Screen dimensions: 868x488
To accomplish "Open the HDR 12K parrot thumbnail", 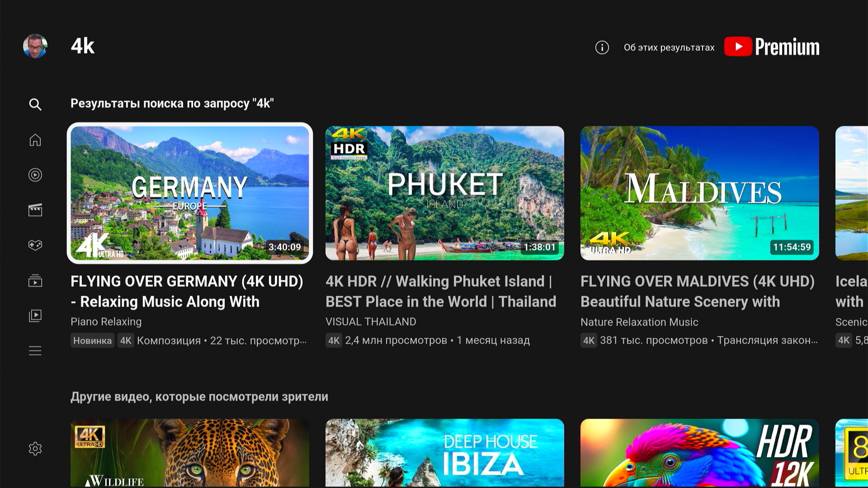I will coord(699,453).
